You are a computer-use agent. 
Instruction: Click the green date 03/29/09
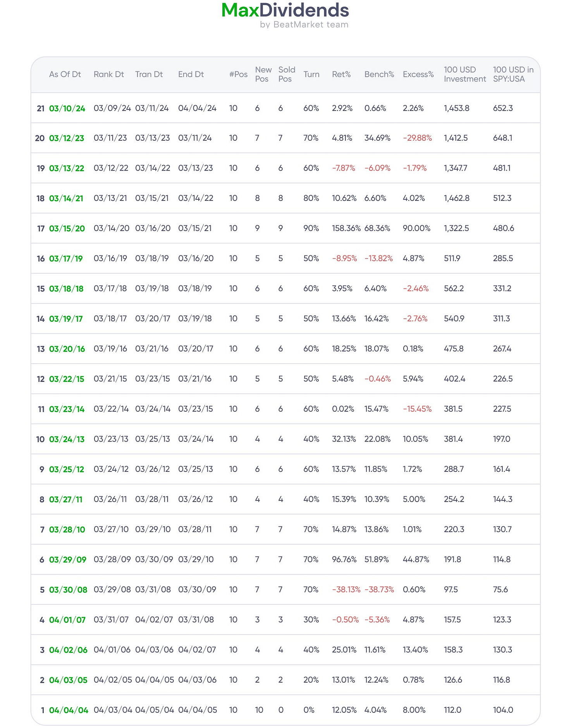point(68,560)
